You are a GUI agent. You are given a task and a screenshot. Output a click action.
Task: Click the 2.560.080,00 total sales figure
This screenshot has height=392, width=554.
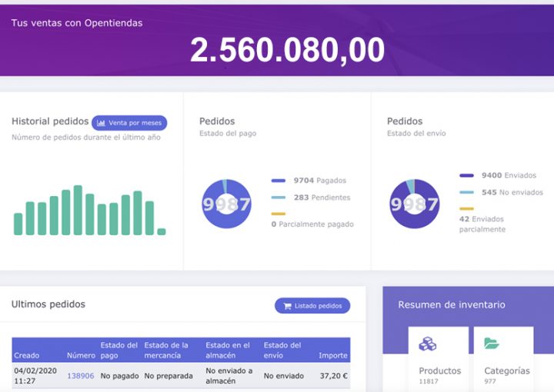[x=287, y=50]
